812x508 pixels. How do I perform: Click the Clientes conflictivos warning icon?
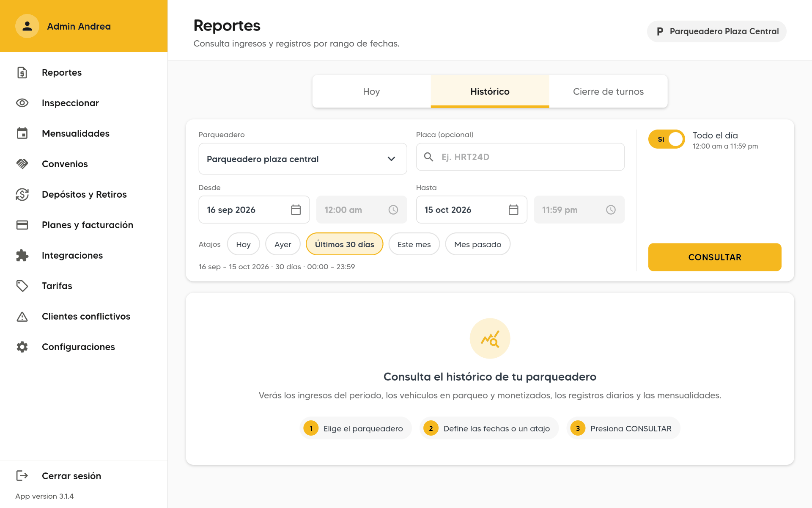22,316
